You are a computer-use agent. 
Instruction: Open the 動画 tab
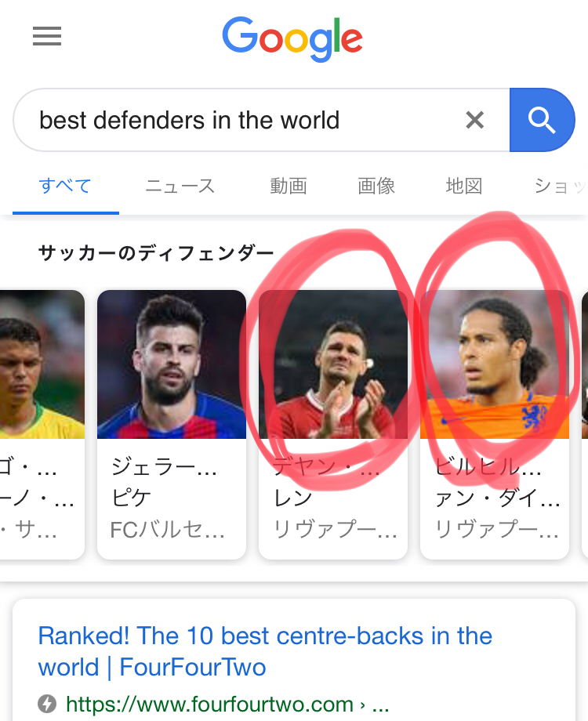[288, 187]
